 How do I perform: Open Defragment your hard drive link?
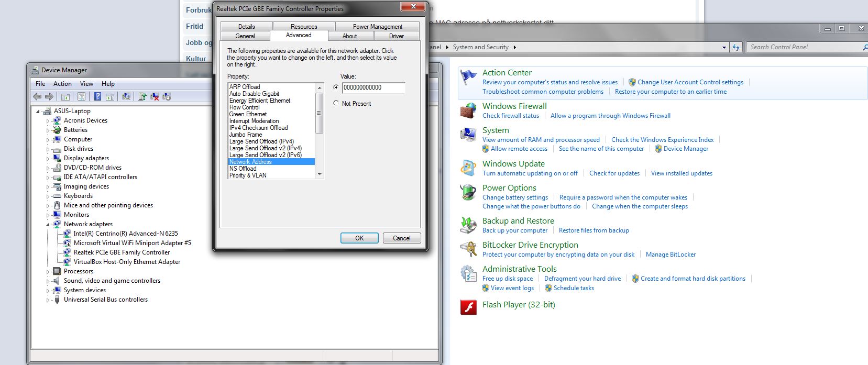583,279
